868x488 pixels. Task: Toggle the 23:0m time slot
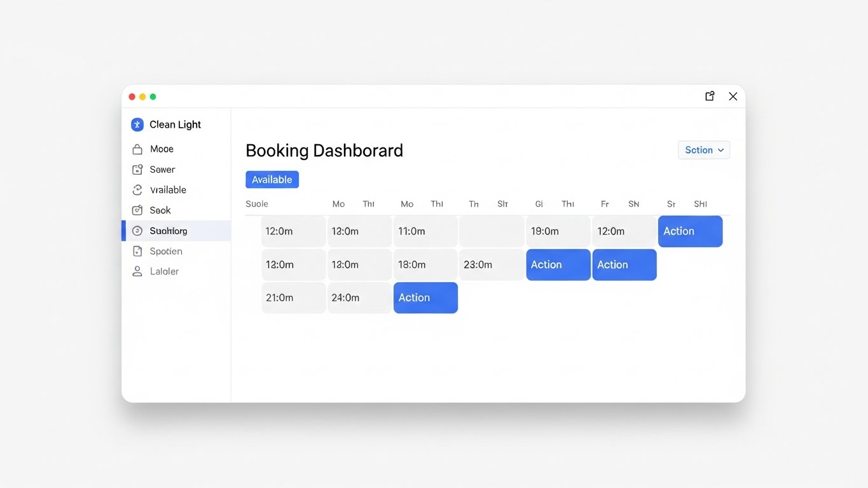click(491, 264)
